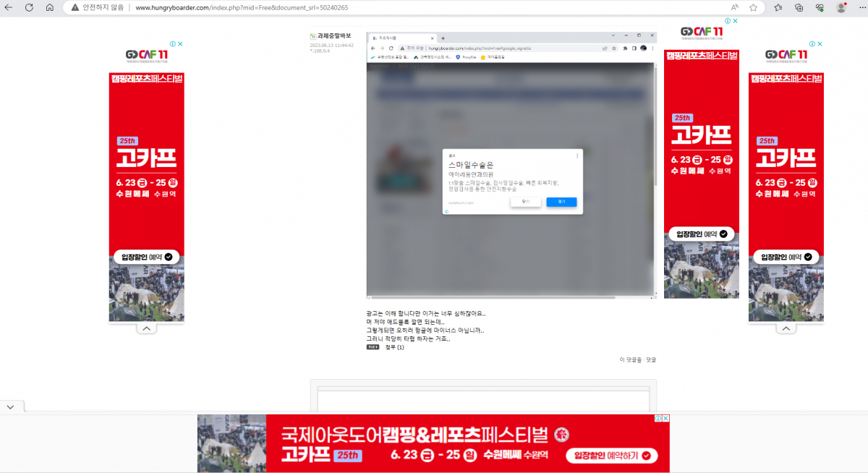Open ad info icon on right inner ad

click(x=728, y=21)
